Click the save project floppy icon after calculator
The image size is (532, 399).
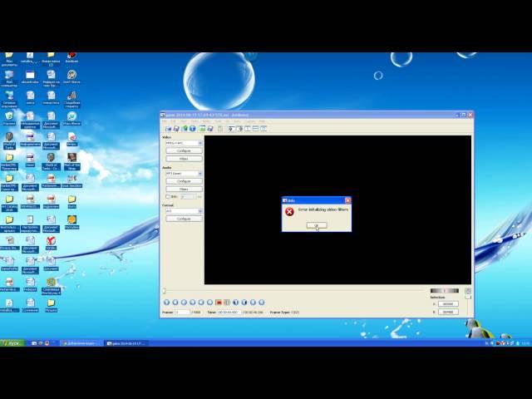pyautogui.click(x=210, y=129)
